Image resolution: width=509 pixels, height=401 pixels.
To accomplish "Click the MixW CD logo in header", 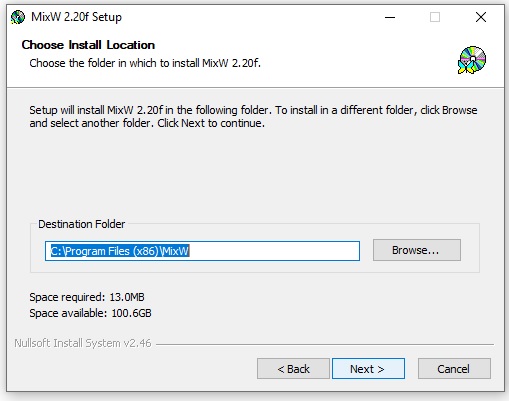I will 472,60.
